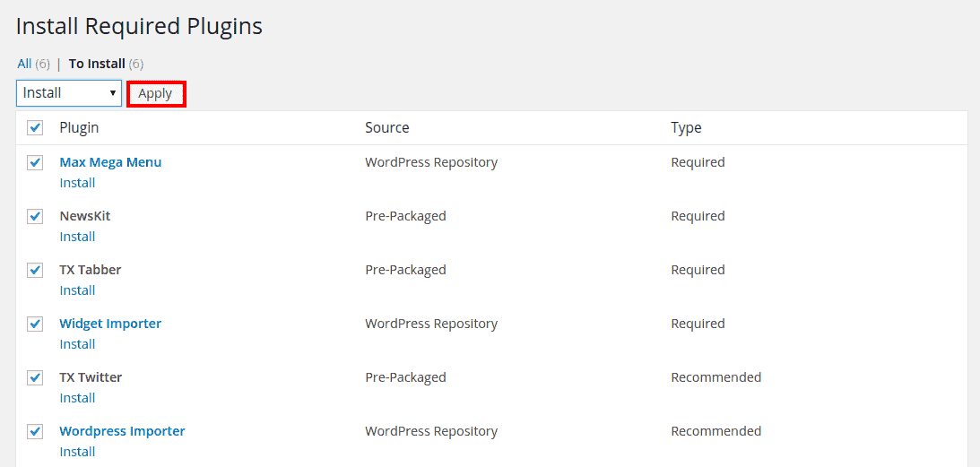Select the To Install filter
Viewport: 980px width, 467px height.
tap(97, 64)
